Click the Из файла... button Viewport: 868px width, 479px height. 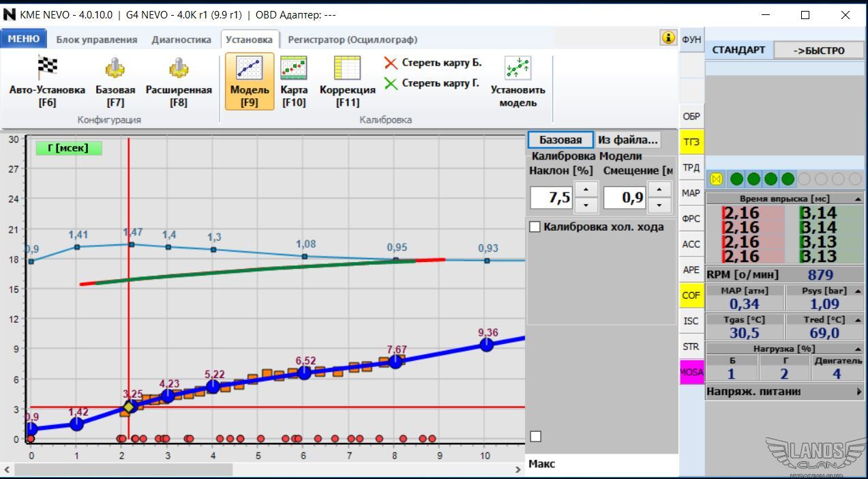coord(627,140)
